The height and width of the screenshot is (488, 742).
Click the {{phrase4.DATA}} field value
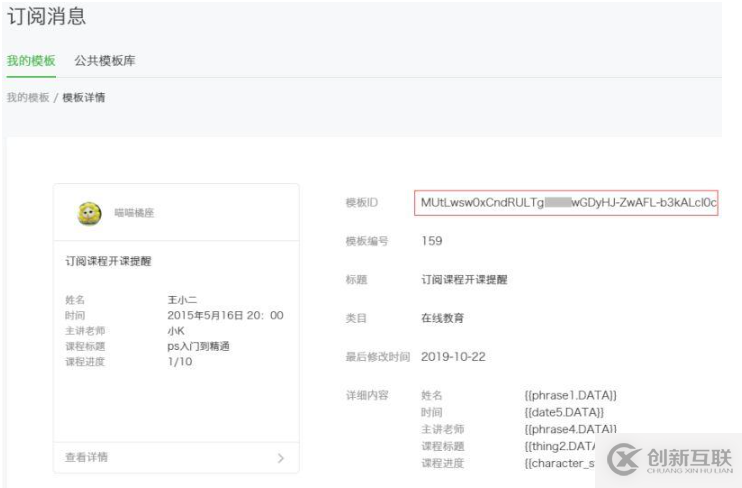click(x=570, y=429)
